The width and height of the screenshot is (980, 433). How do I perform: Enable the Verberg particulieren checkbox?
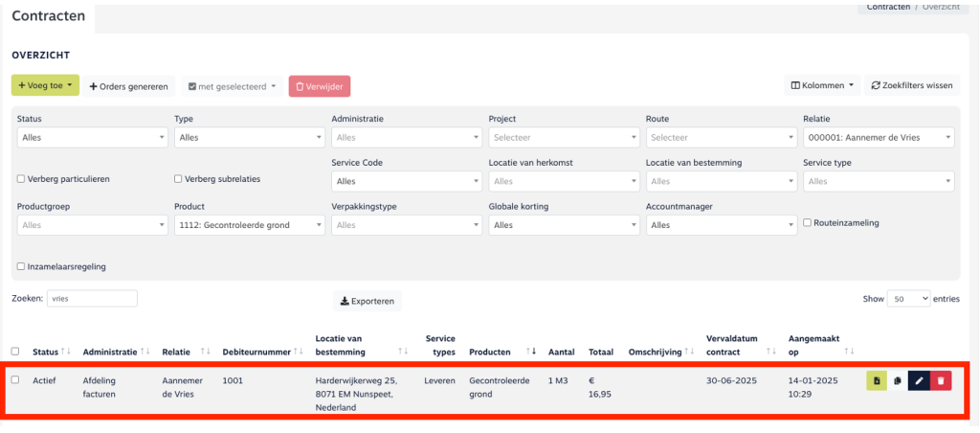(21, 179)
